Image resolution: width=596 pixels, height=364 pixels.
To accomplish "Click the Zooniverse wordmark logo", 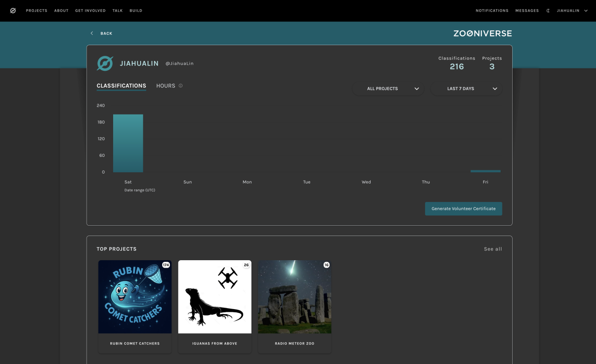I will click(482, 34).
